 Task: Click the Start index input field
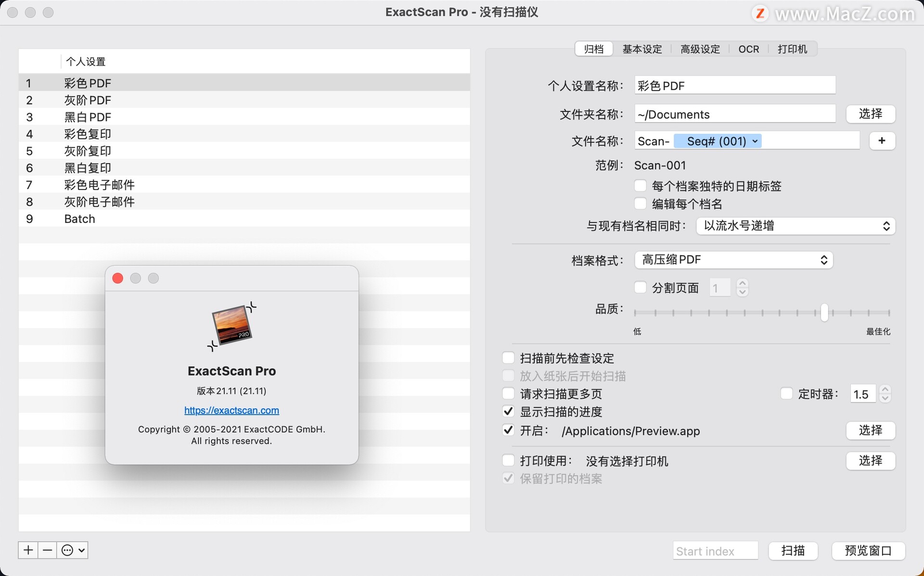click(x=716, y=550)
